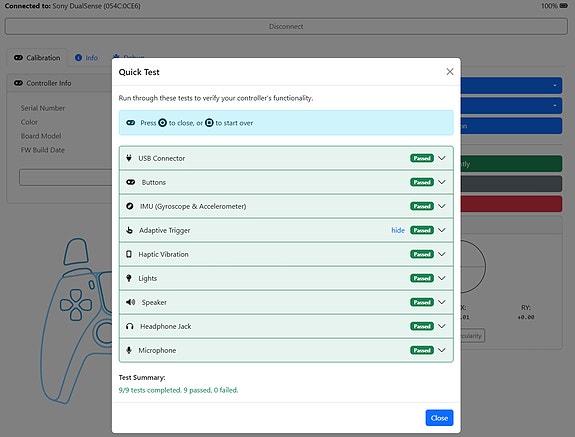Click the Buttons gamepad icon
575x437 pixels.
pos(131,182)
